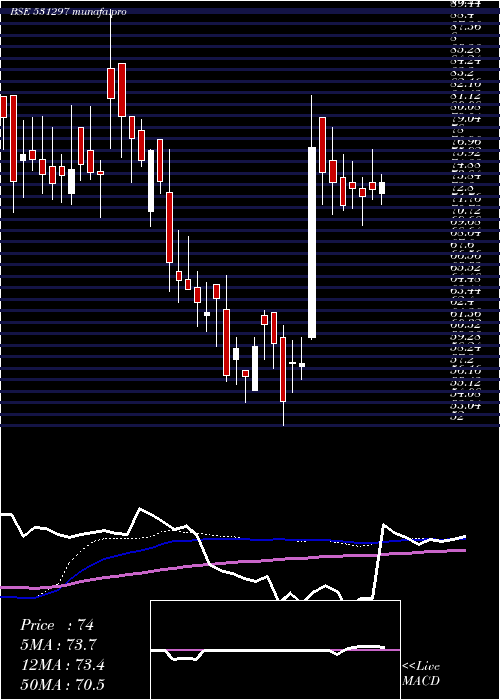Image resolution: width=500 pixels, height=700 pixels.
Task: Click the 76.96 price axis label
Action: (x=466, y=142)
